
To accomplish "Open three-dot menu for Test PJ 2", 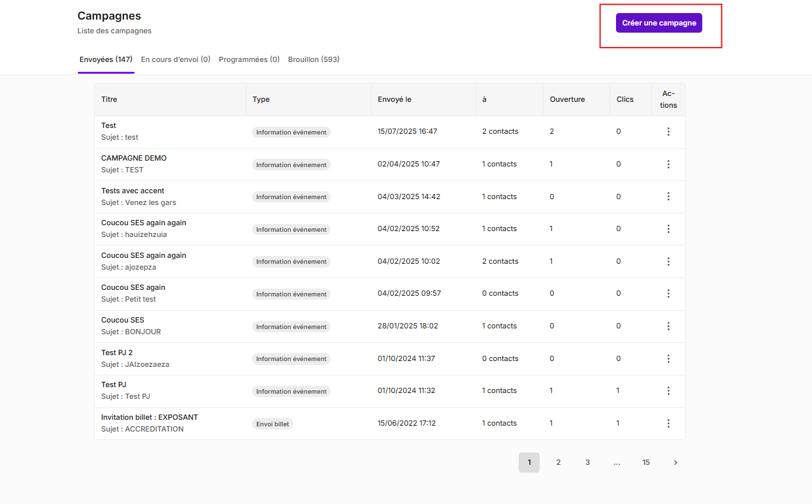I will coord(668,358).
